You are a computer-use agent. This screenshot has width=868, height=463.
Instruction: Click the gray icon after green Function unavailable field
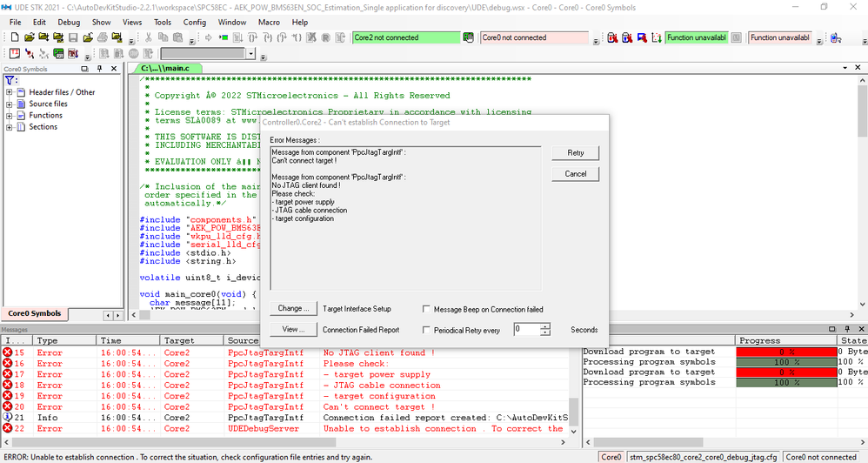coord(737,37)
